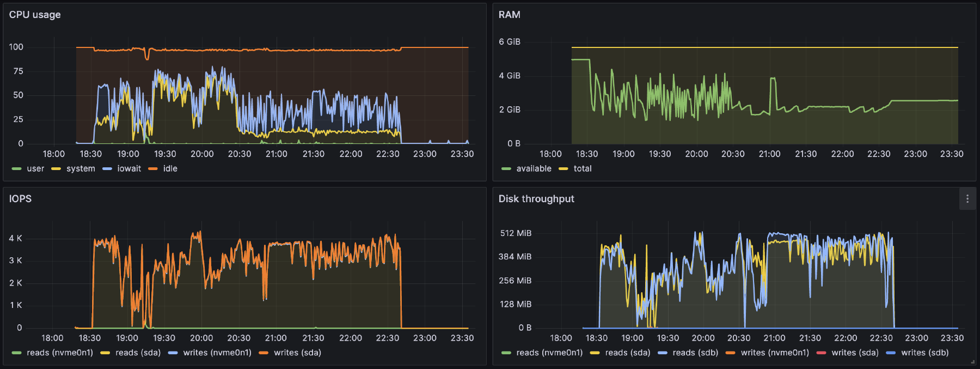Toggle reads (sda) in IOPS legend
Image resolution: width=980 pixels, height=369 pixels.
coord(138,353)
